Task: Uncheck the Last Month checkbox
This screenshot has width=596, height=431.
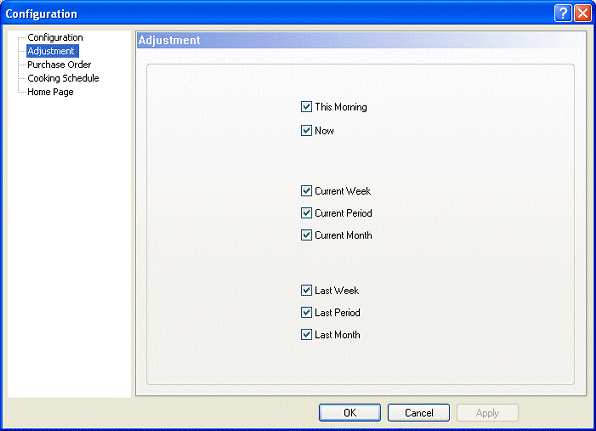Action: [306, 334]
